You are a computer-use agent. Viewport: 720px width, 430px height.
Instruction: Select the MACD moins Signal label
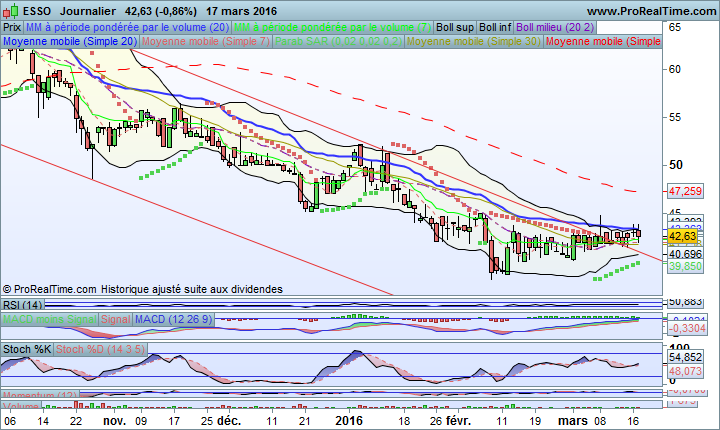(x=50, y=319)
